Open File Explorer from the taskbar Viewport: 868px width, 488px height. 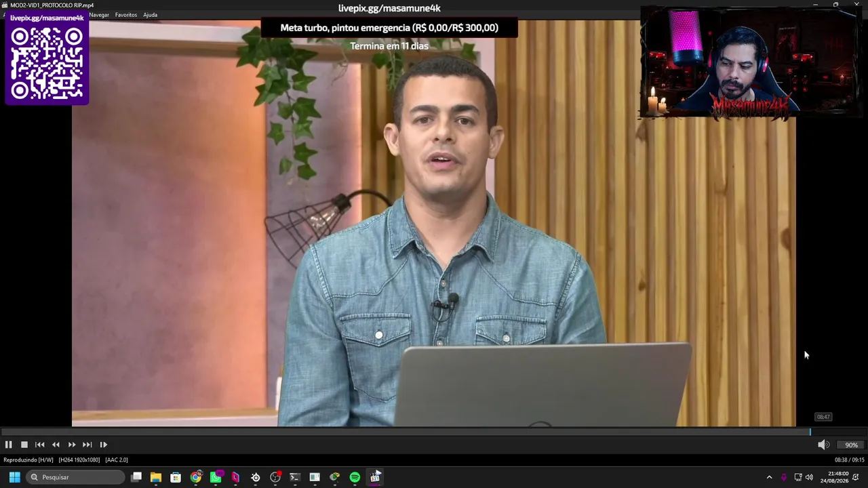click(156, 477)
